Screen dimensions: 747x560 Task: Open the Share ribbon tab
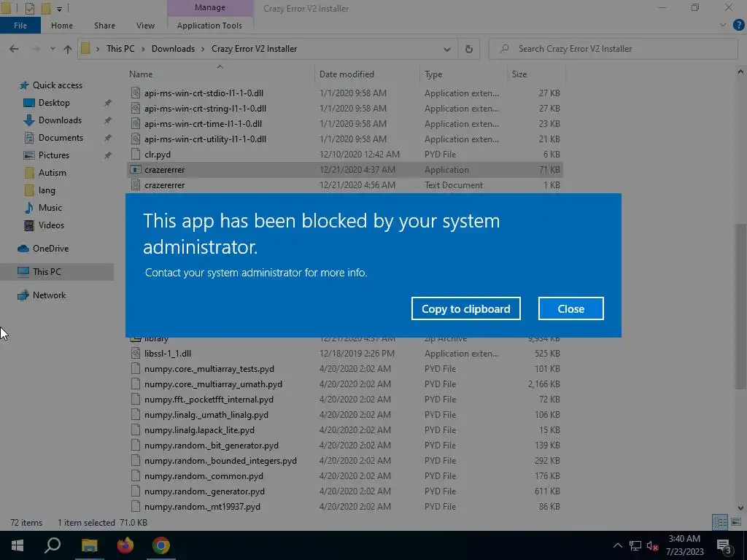(x=104, y=26)
